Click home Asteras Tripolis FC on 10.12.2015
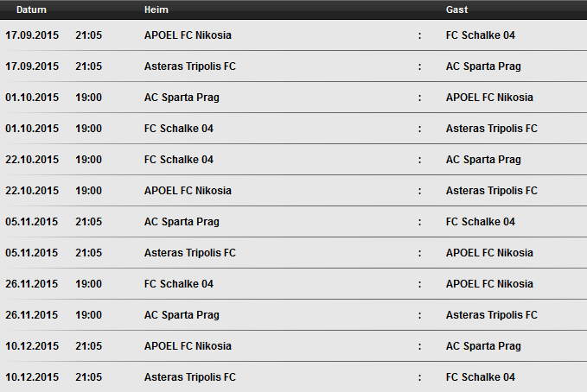 (x=189, y=377)
